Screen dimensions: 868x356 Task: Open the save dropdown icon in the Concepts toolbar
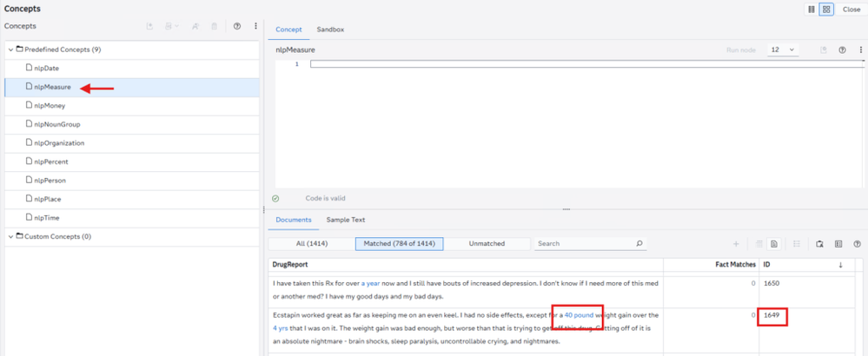(172, 26)
